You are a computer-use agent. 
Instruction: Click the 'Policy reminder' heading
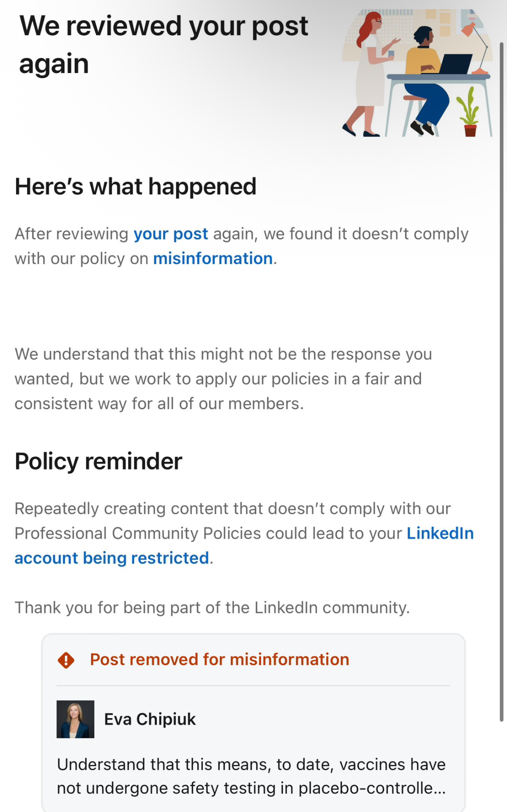98,461
